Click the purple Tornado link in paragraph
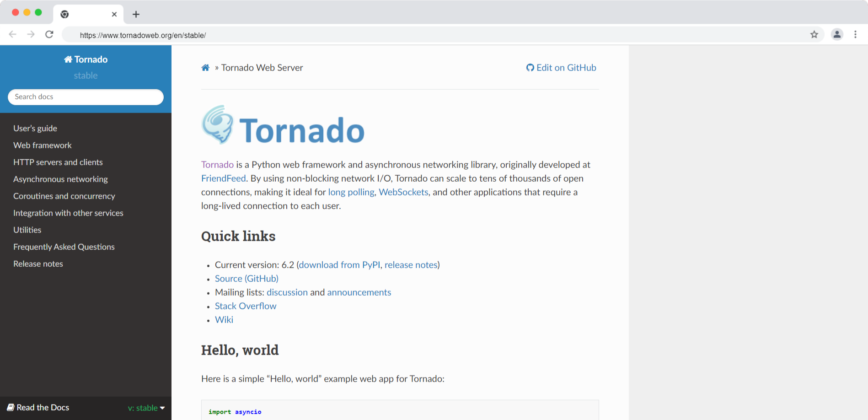868x420 pixels. coord(217,165)
